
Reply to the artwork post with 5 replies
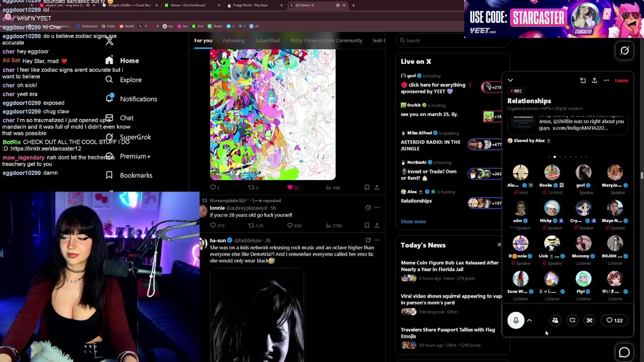pyautogui.click(x=215, y=188)
